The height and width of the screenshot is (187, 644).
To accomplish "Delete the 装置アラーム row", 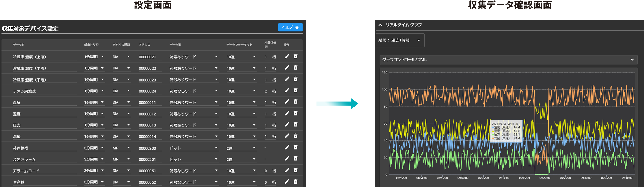I will (x=296, y=159).
